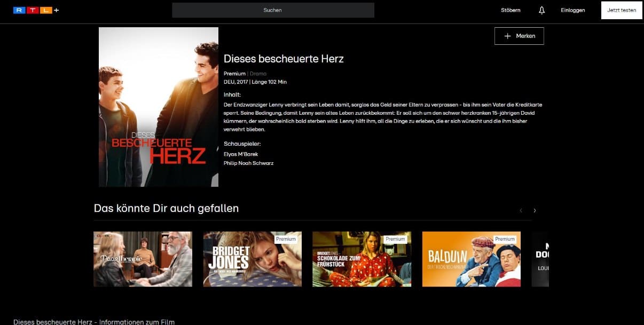Add film with the Merken button
This screenshot has height=325, width=644.
point(519,36)
